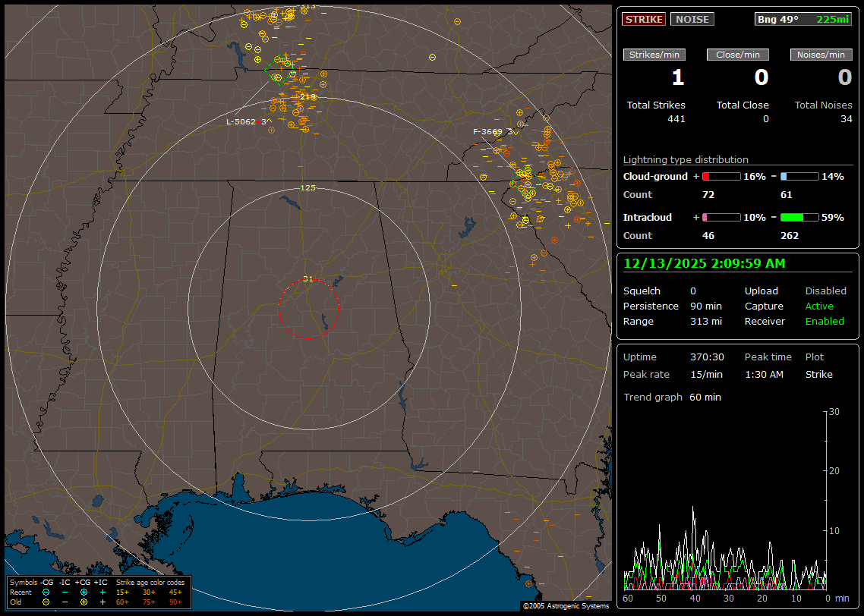The image size is (864, 616).
Task: Click the bearing and distance readout box
Action: click(803, 20)
